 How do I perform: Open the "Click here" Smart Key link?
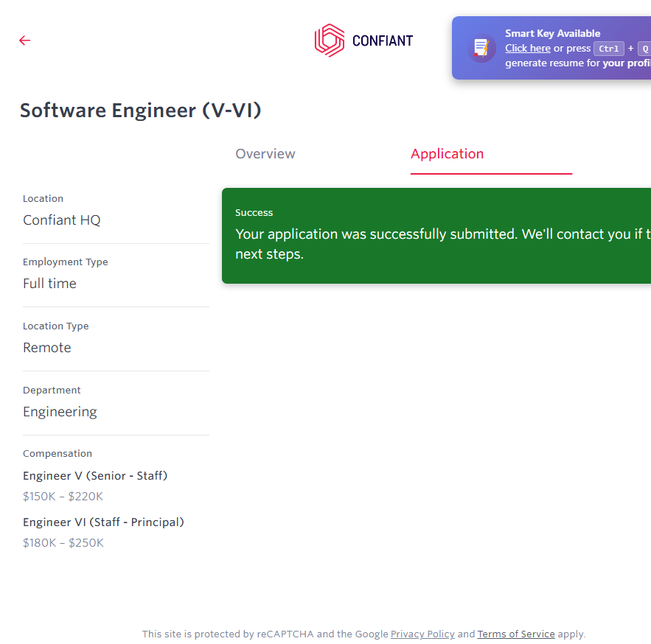[527, 49]
